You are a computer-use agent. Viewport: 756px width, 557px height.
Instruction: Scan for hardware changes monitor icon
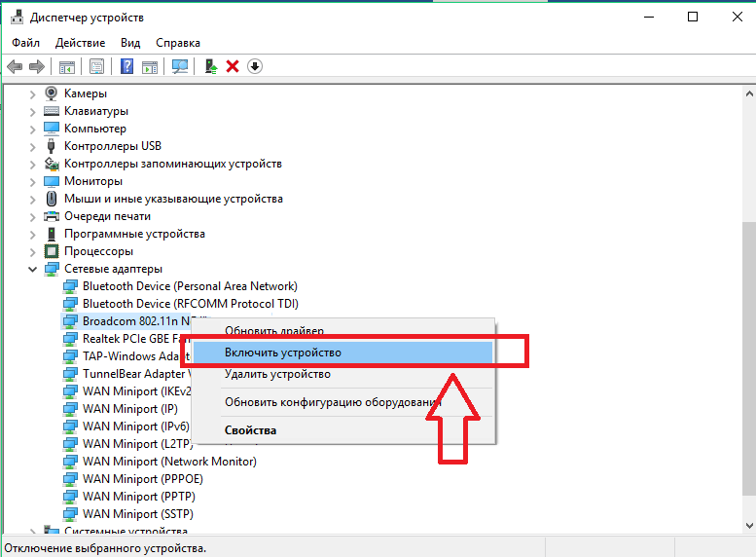(x=180, y=66)
